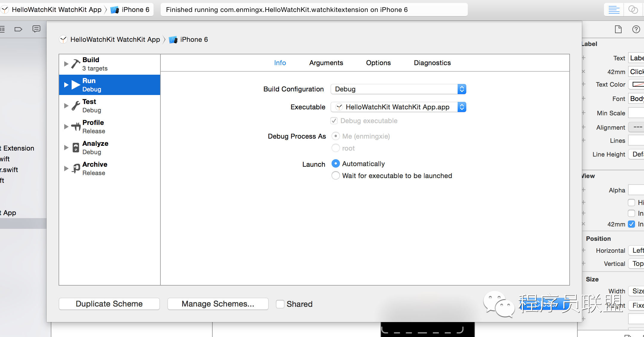The width and height of the screenshot is (644, 337).
Task: Switch to the Info tab
Action: point(280,63)
